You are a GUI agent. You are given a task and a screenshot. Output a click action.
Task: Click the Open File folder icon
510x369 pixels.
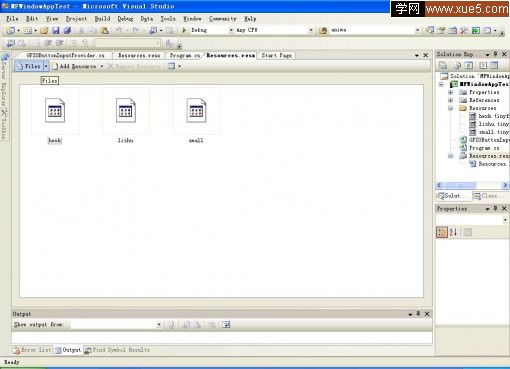pos(44,30)
